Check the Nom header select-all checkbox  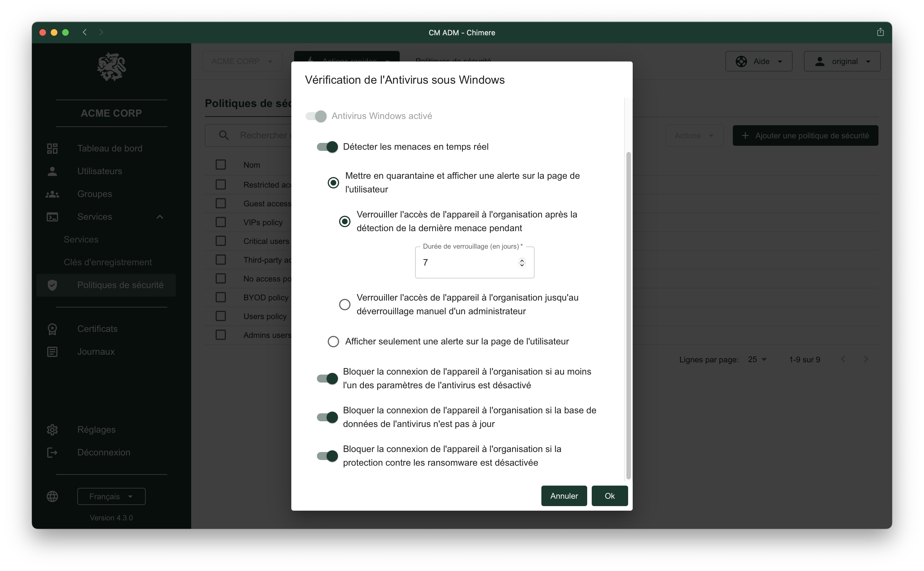[221, 165]
